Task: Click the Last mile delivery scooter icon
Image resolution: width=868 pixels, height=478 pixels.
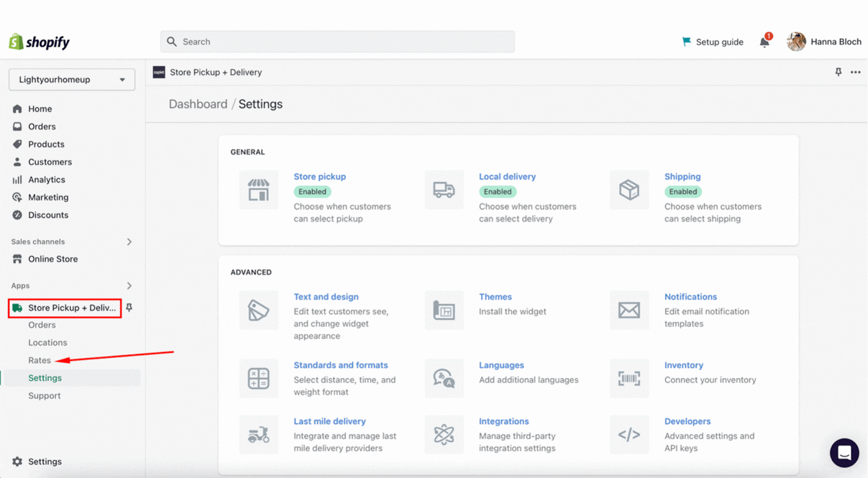Action: point(259,435)
